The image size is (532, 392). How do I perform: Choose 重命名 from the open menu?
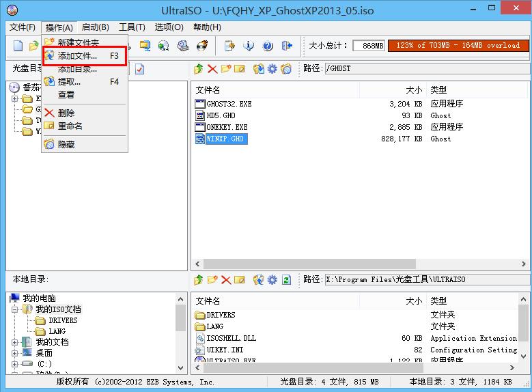coord(70,126)
